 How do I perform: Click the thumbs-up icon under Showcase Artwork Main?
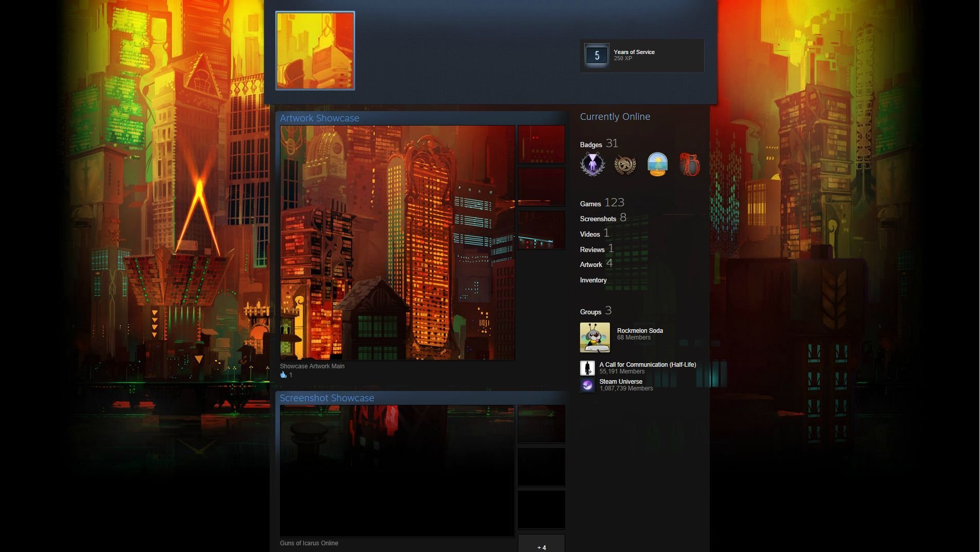point(283,375)
